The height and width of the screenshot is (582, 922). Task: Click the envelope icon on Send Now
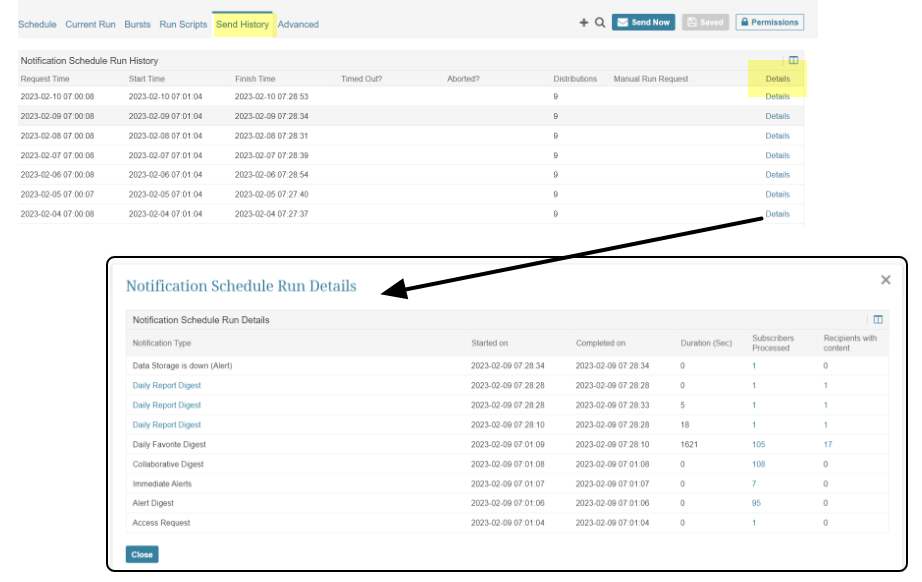tap(624, 20)
